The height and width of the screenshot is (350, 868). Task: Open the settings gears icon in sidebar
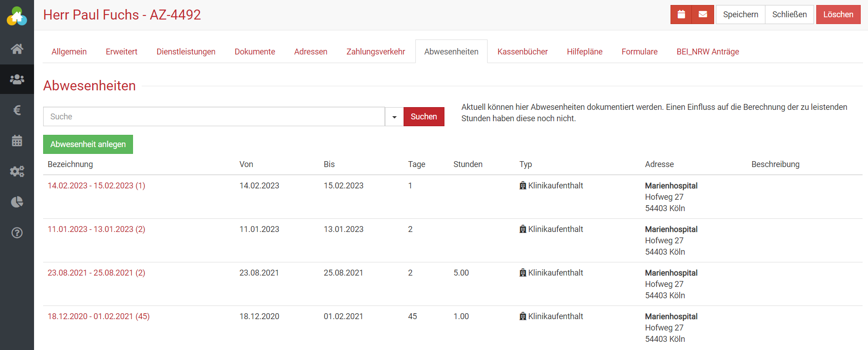pyautogui.click(x=17, y=171)
